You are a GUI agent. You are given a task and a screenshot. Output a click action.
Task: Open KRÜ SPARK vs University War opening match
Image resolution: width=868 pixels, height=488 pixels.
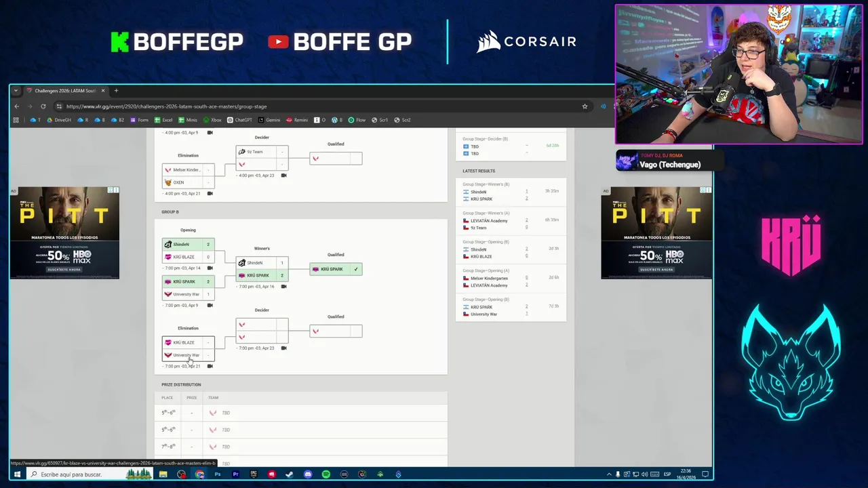[x=188, y=288]
